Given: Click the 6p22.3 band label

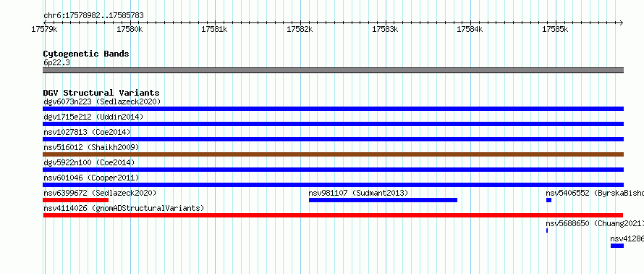Looking at the screenshot, I should pos(56,62).
